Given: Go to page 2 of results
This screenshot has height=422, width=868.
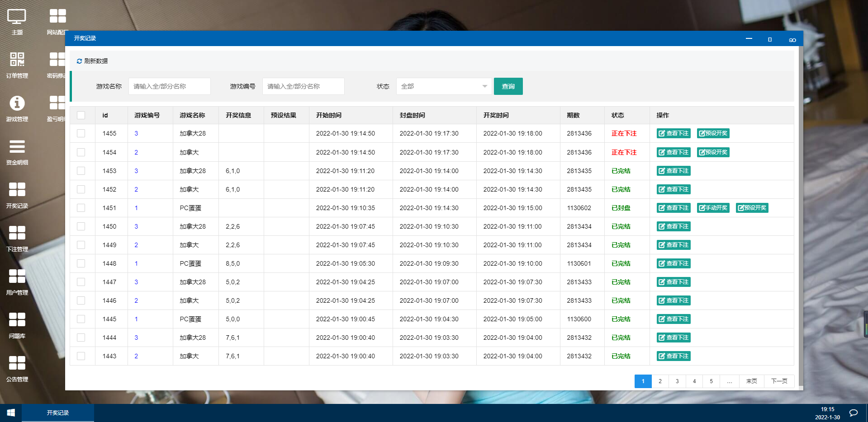Looking at the screenshot, I should coord(660,381).
